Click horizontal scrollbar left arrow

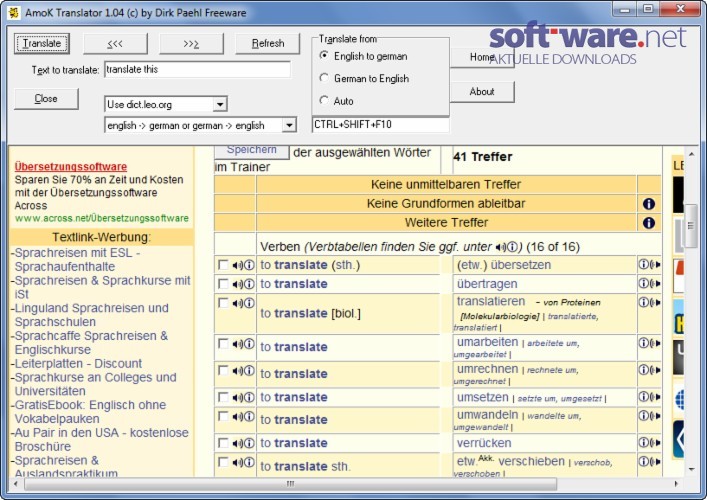[16, 484]
